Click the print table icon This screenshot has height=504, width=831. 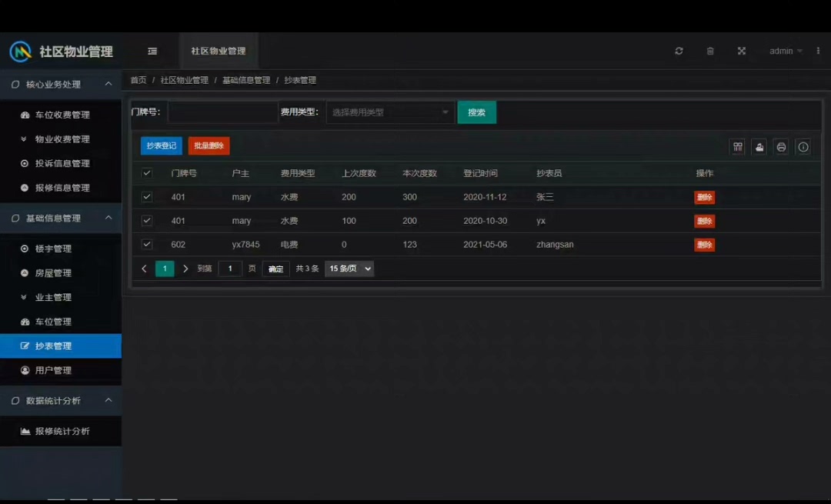[x=781, y=147]
